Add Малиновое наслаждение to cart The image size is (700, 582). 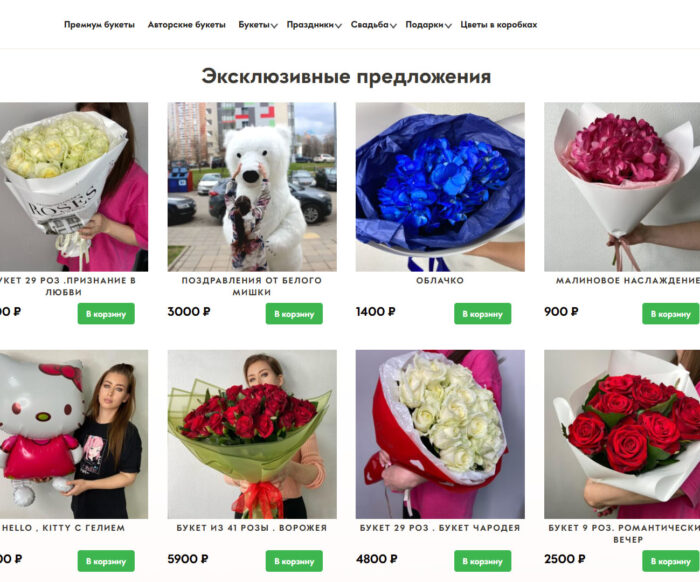tap(671, 314)
